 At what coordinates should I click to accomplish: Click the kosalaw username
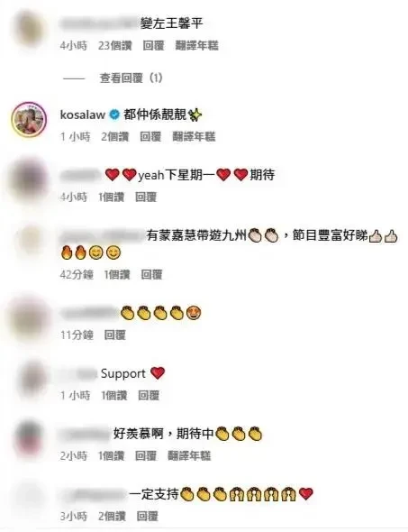(x=82, y=115)
